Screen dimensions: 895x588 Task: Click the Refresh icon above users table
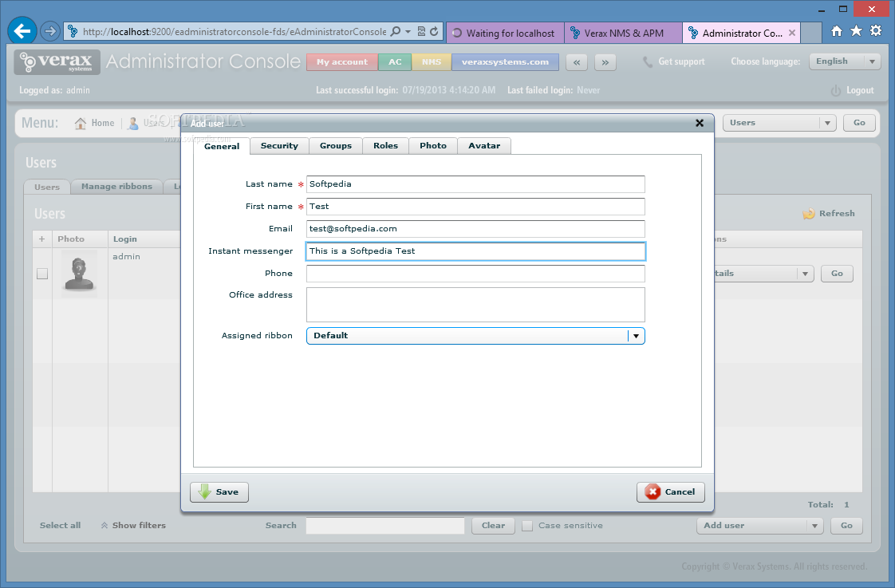809,214
